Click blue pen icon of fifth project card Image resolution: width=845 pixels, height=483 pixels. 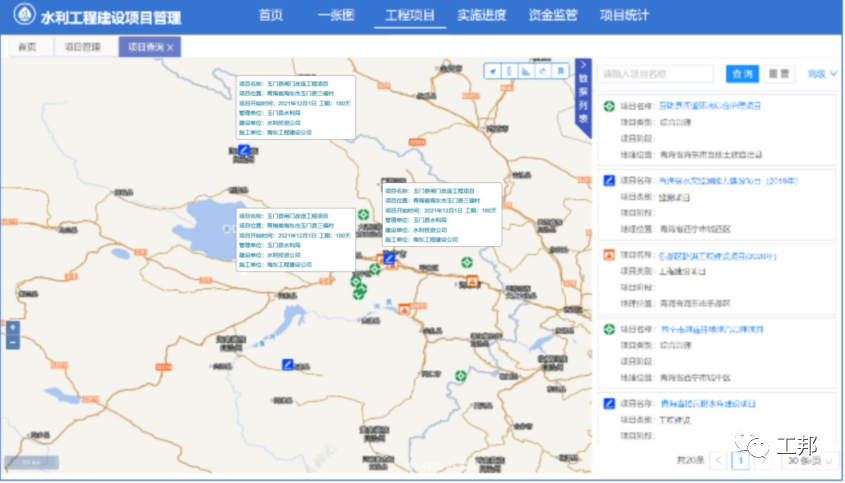pyautogui.click(x=609, y=403)
